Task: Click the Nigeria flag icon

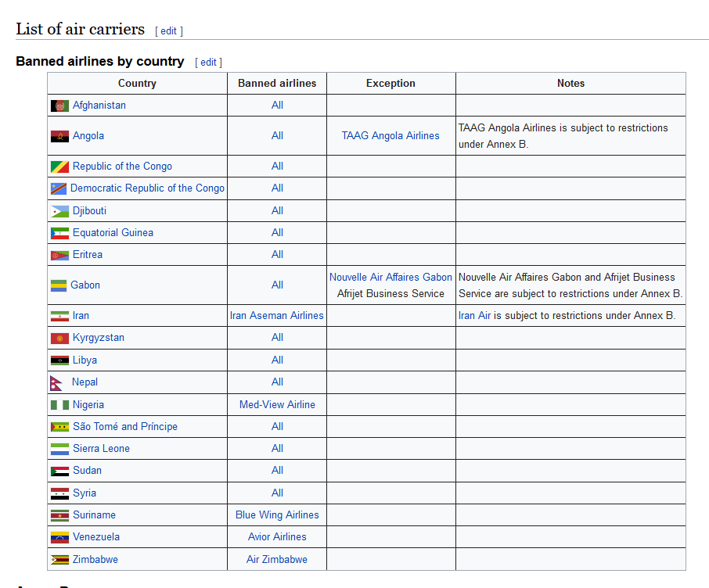Action: point(59,405)
